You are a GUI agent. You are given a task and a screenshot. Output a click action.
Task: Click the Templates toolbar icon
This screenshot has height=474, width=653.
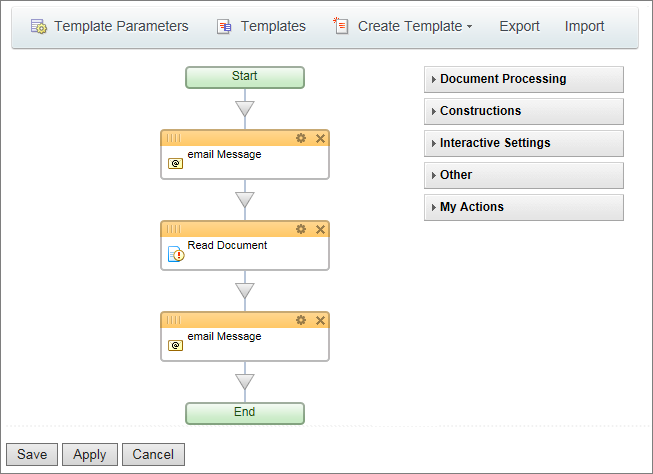point(224,27)
